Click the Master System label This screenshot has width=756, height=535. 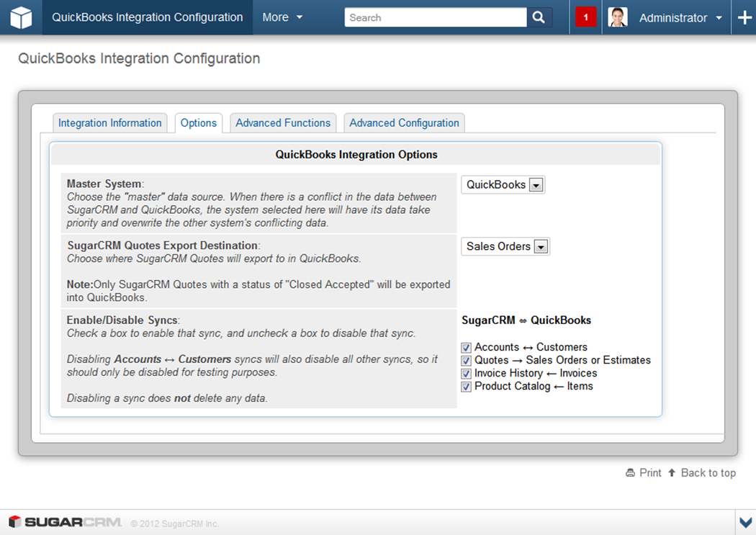[104, 184]
